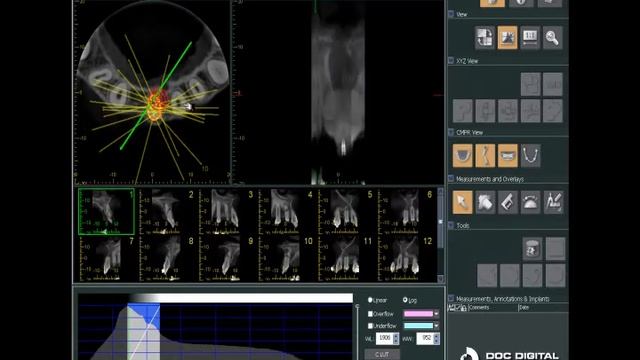Select the Linear histogram scale option
The image size is (640, 360).
pyautogui.click(x=370, y=300)
